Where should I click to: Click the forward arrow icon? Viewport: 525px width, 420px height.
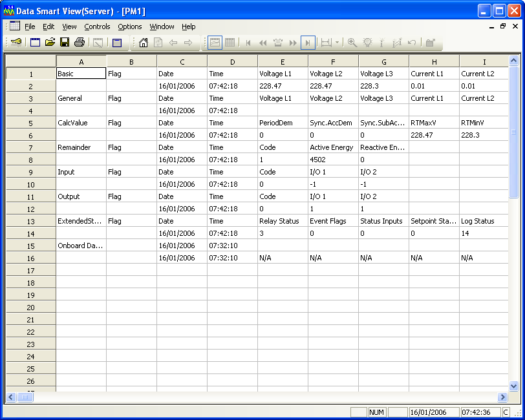(x=188, y=43)
